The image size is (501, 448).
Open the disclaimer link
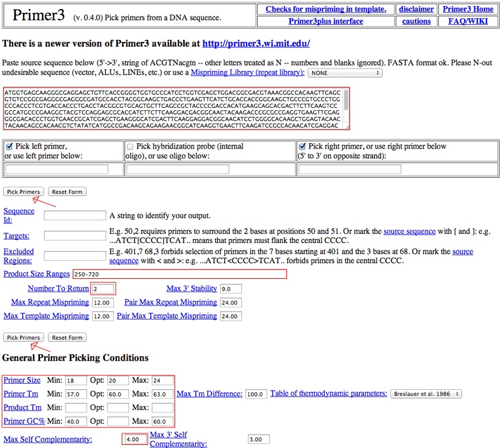(x=416, y=9)
